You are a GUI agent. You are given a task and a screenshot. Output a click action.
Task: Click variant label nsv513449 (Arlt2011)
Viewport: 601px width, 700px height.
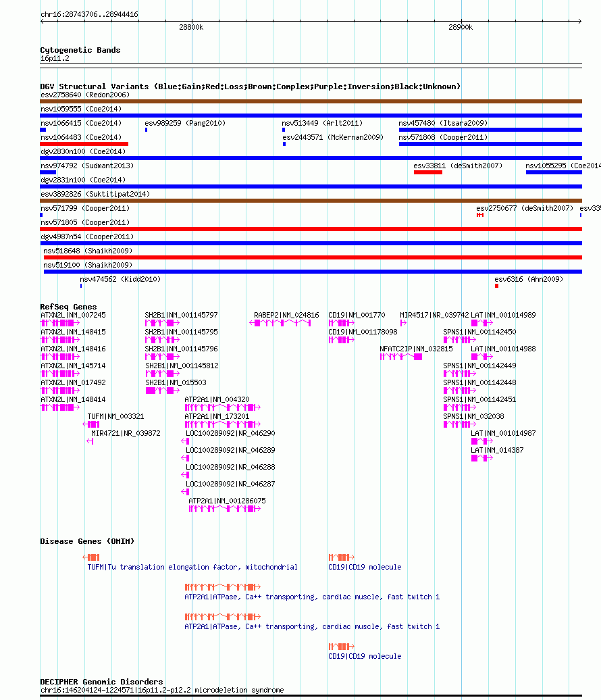tap(322, 123)
